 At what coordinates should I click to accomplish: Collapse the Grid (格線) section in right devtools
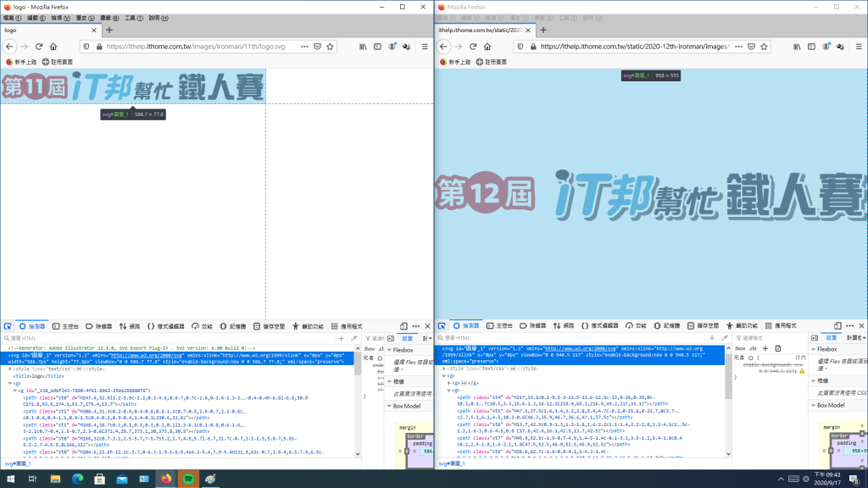pos(813,380)
